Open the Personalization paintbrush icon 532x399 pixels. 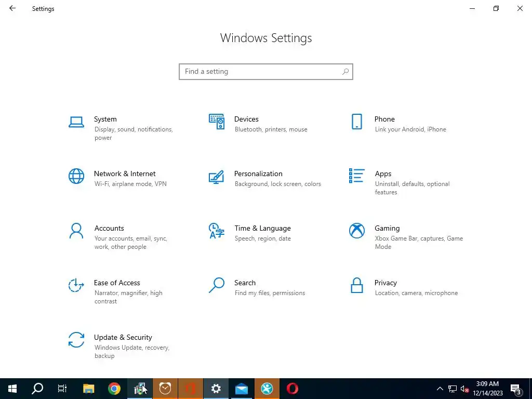pos(217,177)
